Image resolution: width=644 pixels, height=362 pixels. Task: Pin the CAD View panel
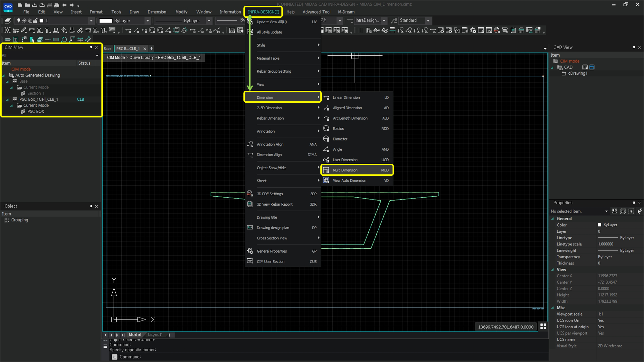(634, 48)
